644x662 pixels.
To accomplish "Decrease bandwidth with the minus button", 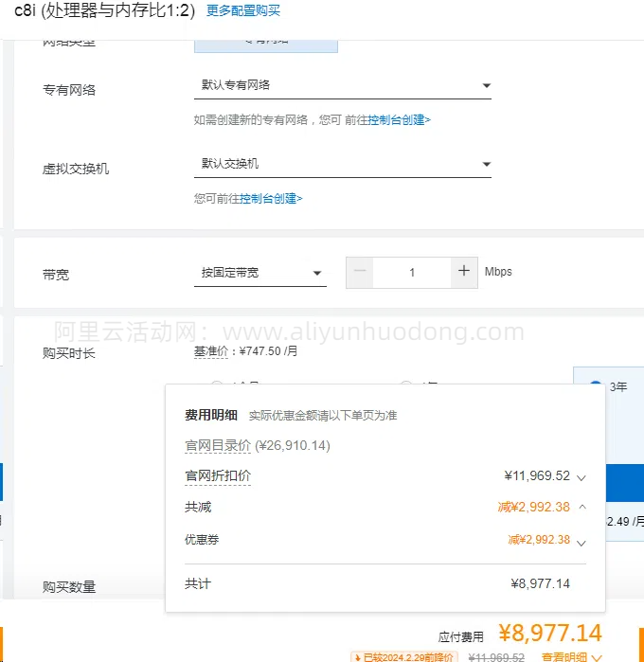I will coord(360,272).
